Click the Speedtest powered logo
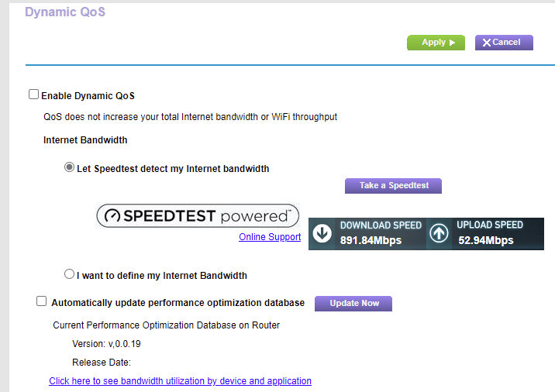This screenshot has height=392, width=555. tap(198, 216)
